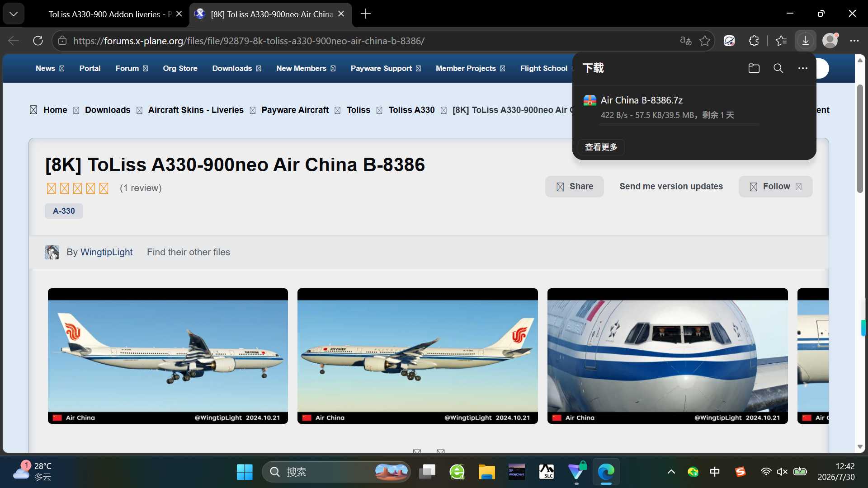868x488 pixels.
Task: Close the ToLiss A330-900 Addon liveries tab
Action: pos(179,14)
